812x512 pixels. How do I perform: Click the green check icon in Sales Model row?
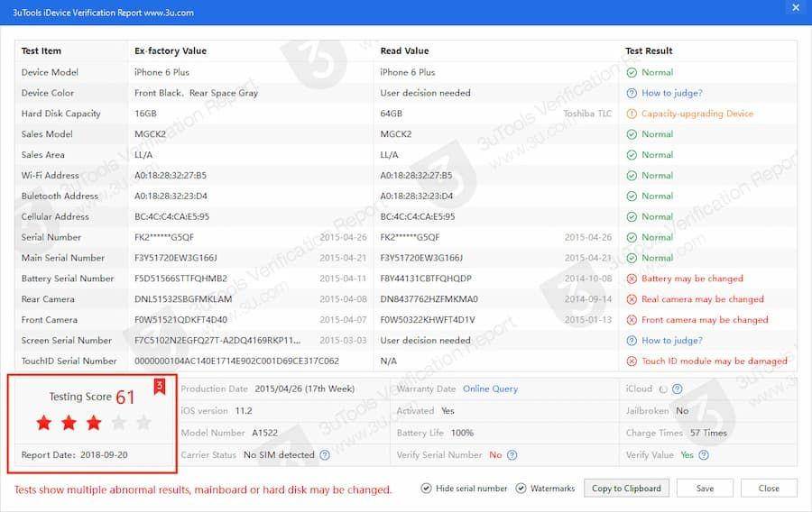tap(632, 134)
